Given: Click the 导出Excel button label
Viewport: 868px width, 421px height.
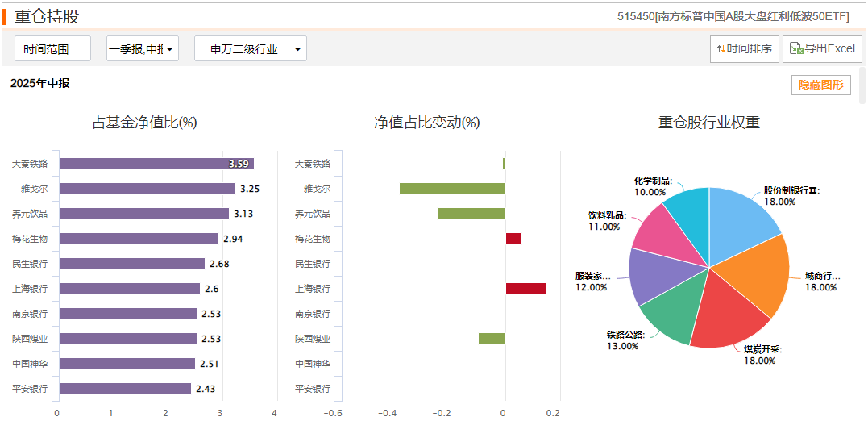Looking at the screenshot, I should pyautogui.click(x=830, y=48).
